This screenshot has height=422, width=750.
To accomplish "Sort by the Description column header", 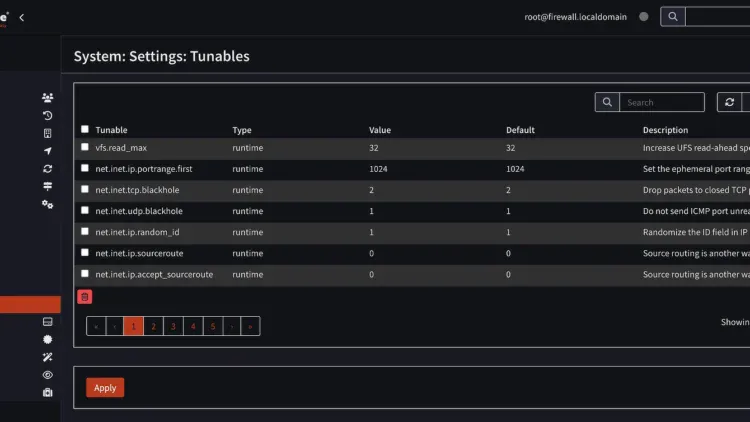I will tap(665, 130).
